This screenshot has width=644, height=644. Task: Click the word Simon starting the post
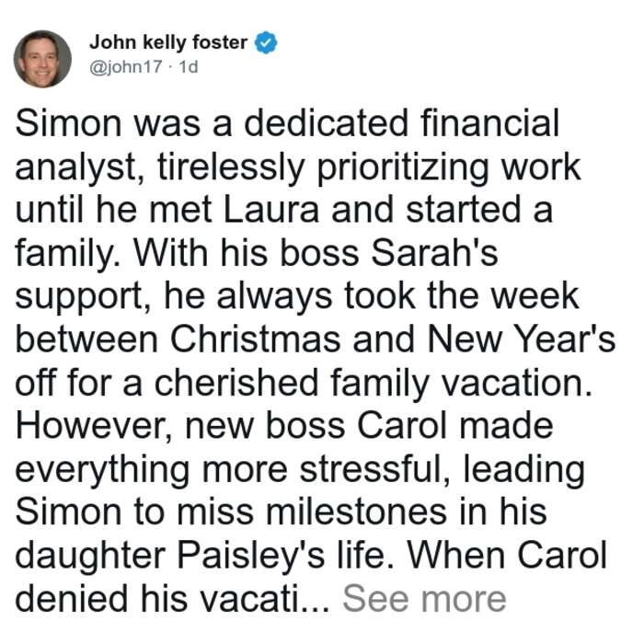(x=68, y=122)
